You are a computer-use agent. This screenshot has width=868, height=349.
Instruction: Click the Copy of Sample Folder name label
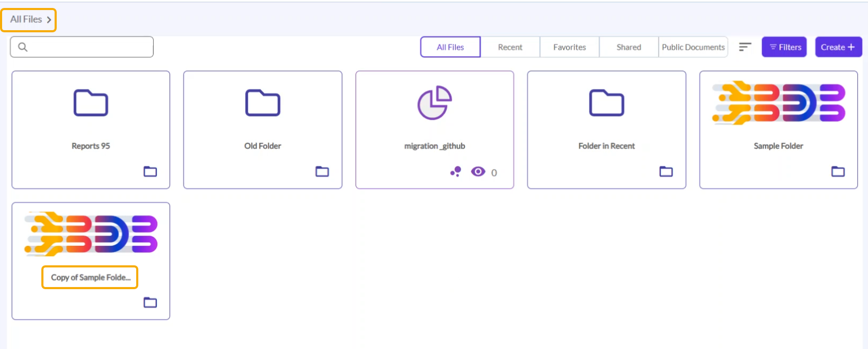tap(90, 278)
